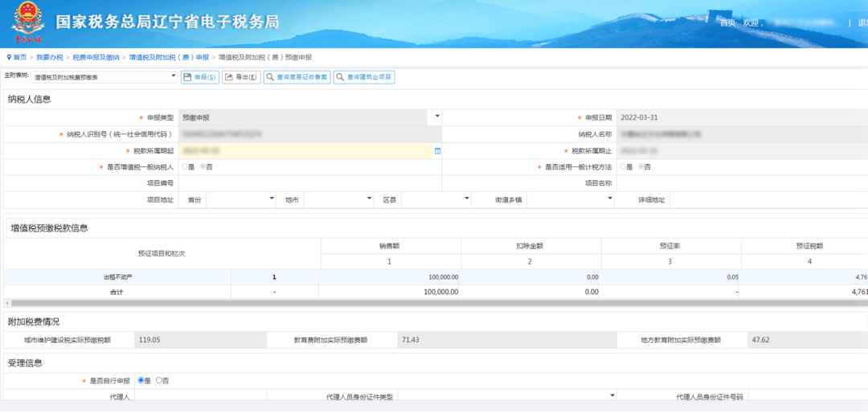Click the 项目编号 input field
The image size is (868, 413).
[310, 183]
